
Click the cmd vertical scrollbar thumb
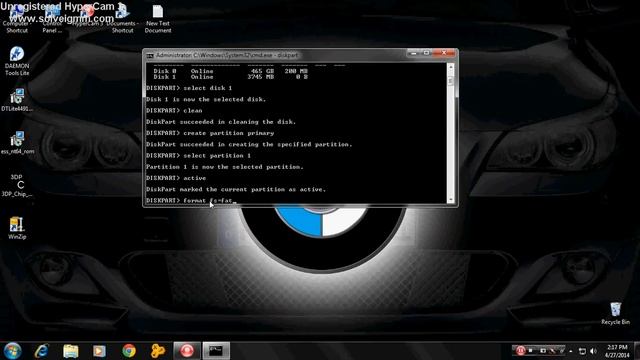click(x=451, y=81)
